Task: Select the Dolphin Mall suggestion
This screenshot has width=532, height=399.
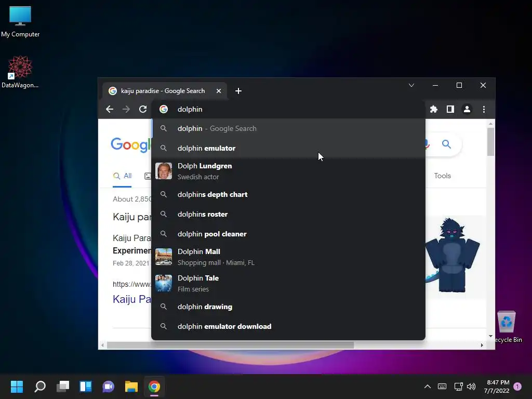Action: tap(288, 257)
